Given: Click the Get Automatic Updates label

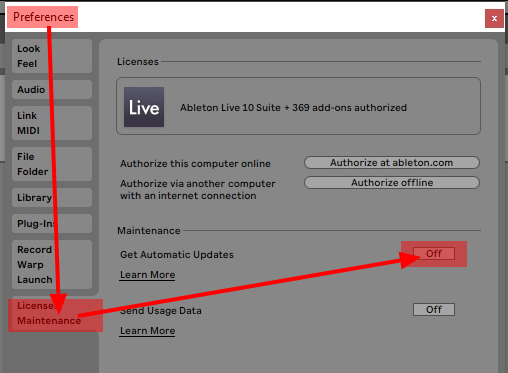Looking at the screenshot, I should click(x=177, y=255).
